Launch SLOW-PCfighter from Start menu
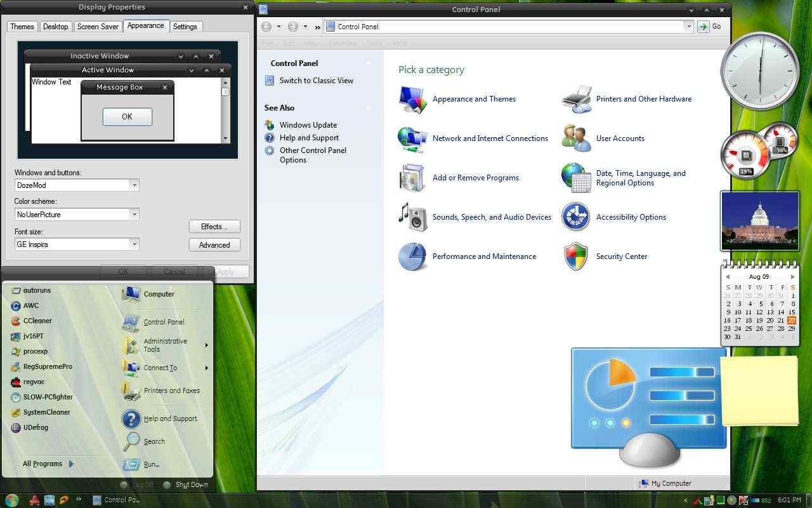This screenshot has width=812, height=508. 42,397
